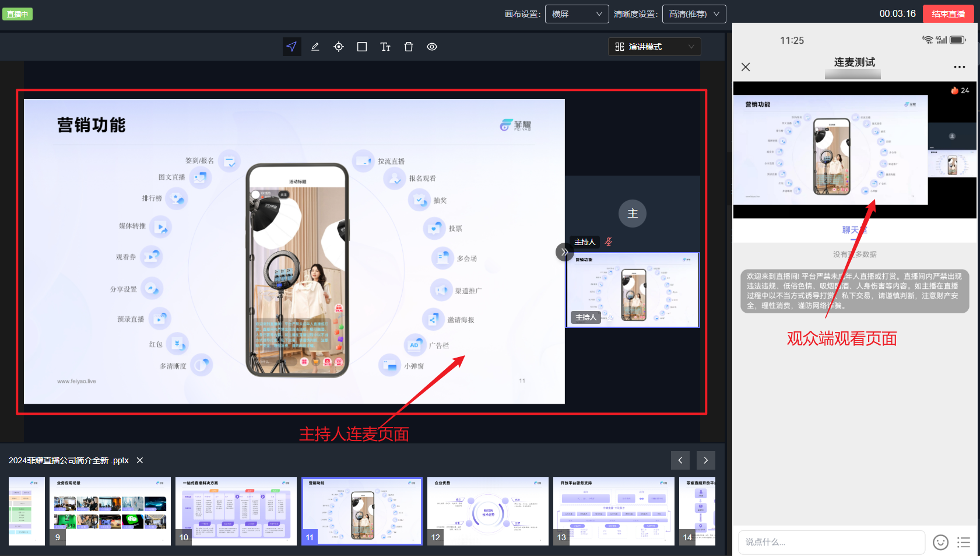
Task: Select slide 12 thumbnail
Action: (x=488, y=512)
